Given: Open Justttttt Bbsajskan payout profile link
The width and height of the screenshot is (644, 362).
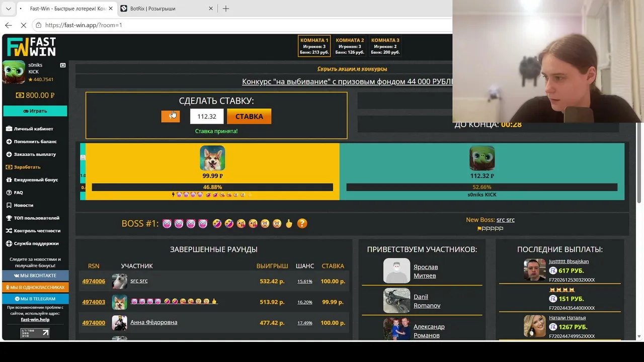Looking at the screenshot, I should coord(569,261).
